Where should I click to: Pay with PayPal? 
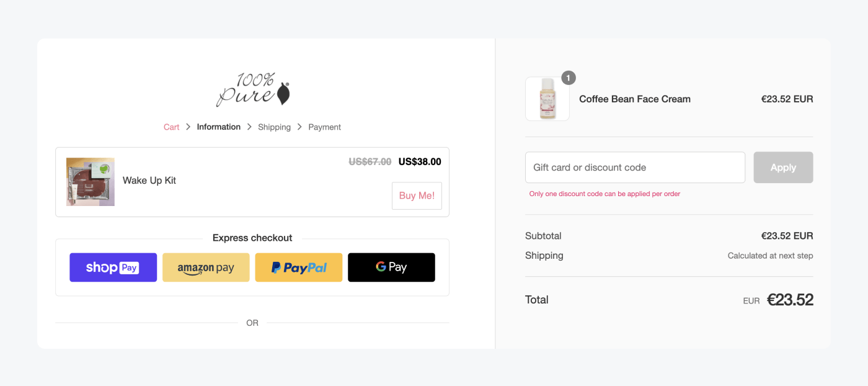tap(298, 267)
